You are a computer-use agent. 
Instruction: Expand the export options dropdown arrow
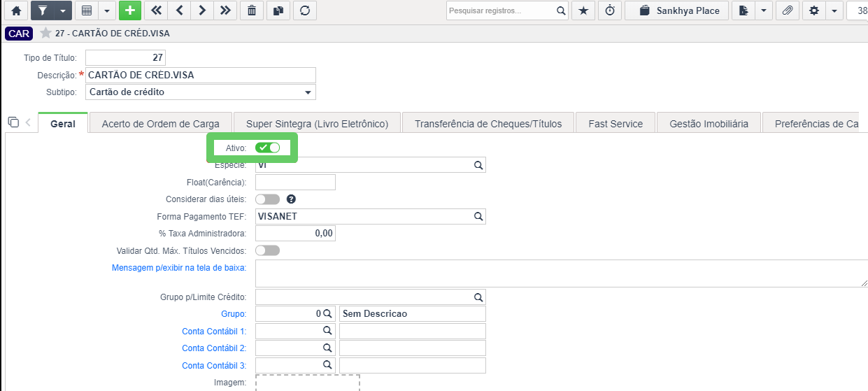[763, 10]
